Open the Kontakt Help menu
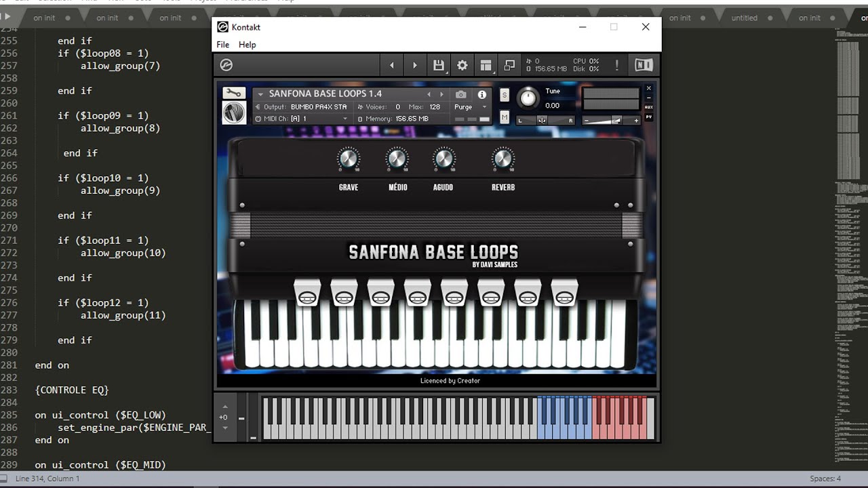The width and height of the screenshot is (868, 488). pos(248,45)
